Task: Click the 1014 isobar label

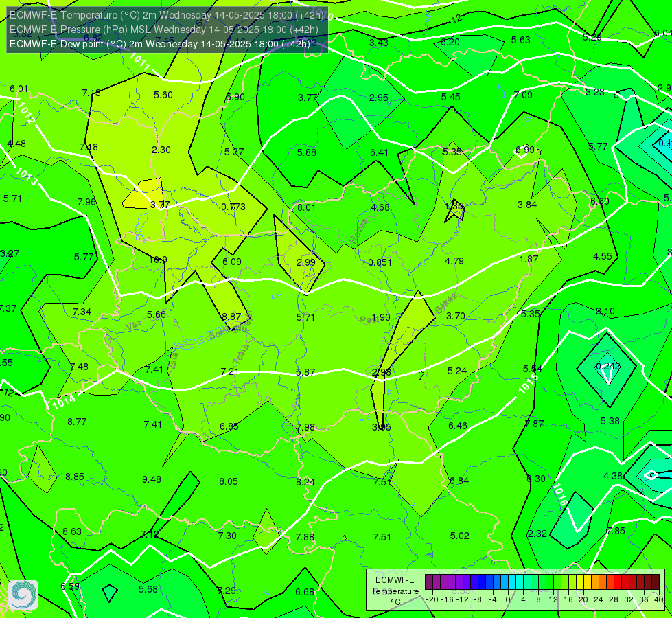Action: pyautogui.click(x=64, y=402)
